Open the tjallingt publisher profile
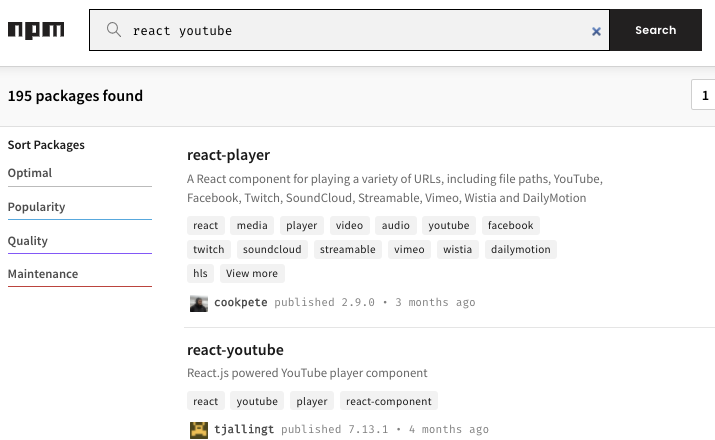Screen dimensions: 715x440 coord(244,429)
